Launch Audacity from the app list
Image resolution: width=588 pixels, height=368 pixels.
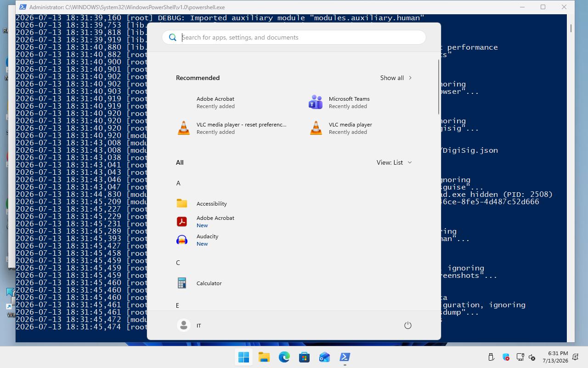(294, 240)
